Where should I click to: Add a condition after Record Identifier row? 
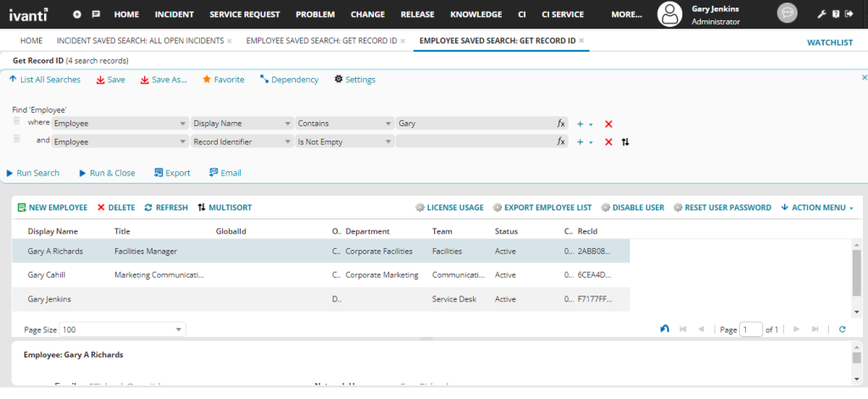580,141
